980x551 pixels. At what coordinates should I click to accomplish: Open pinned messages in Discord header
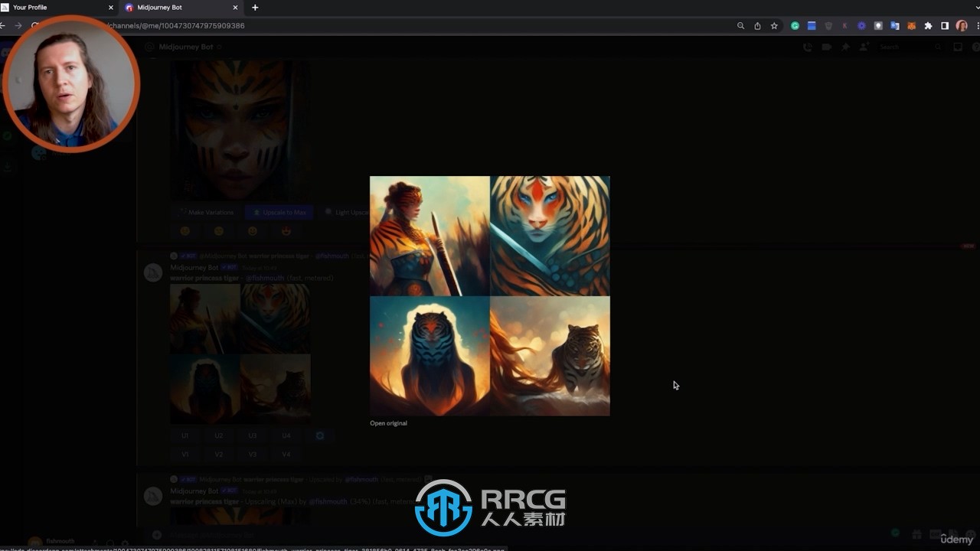[x=845, y=47]
